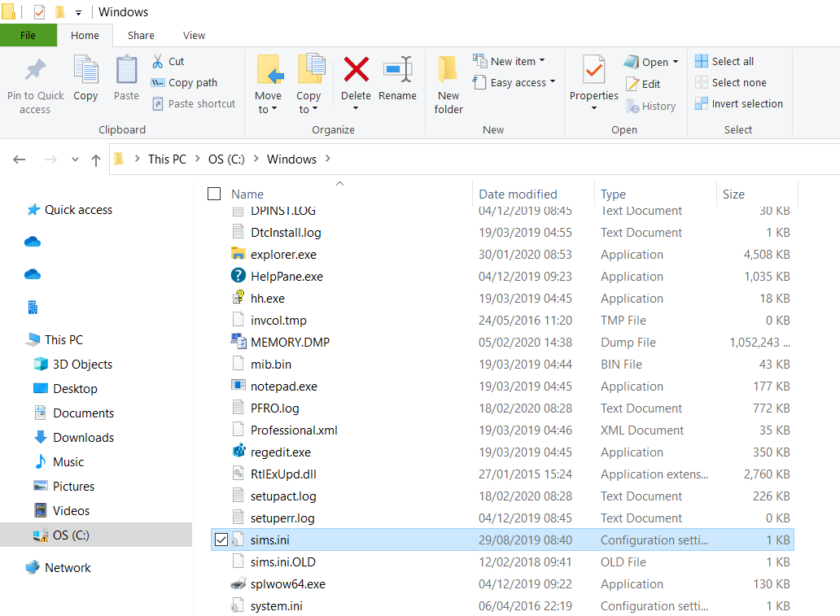Click the regedit.exe file icon

pos(238,452)
